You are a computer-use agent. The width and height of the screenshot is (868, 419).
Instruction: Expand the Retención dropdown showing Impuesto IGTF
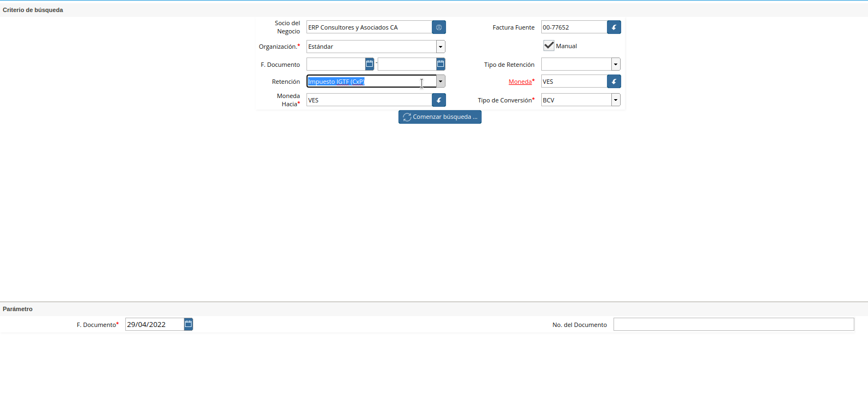click(x=441, y=82)
